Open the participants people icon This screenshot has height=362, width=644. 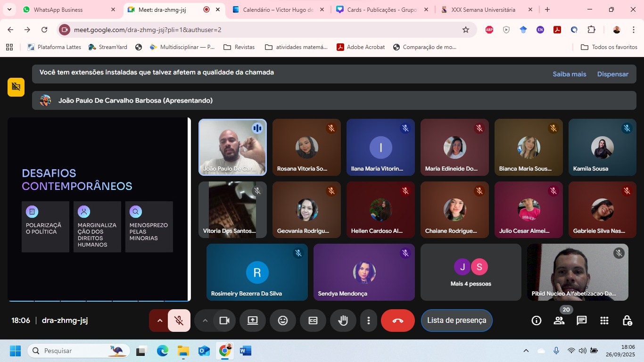pyautogui.click(x=559, y=321)
